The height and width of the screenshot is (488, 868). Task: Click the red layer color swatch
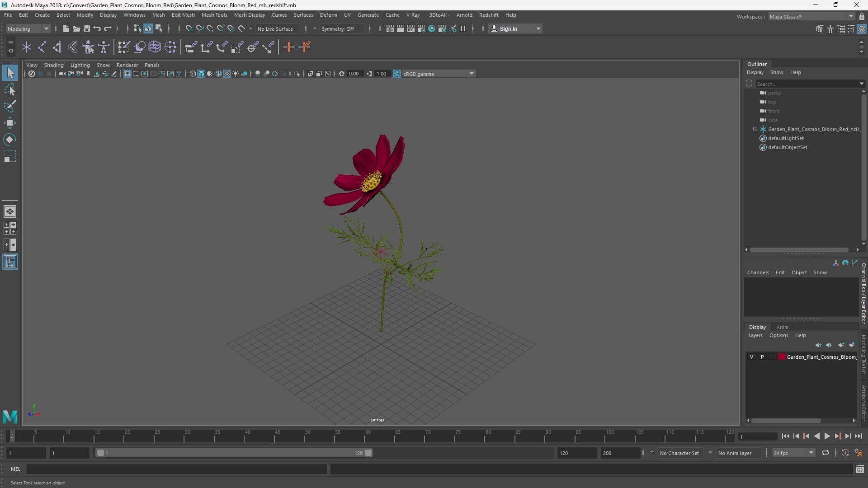pos(782,357)
